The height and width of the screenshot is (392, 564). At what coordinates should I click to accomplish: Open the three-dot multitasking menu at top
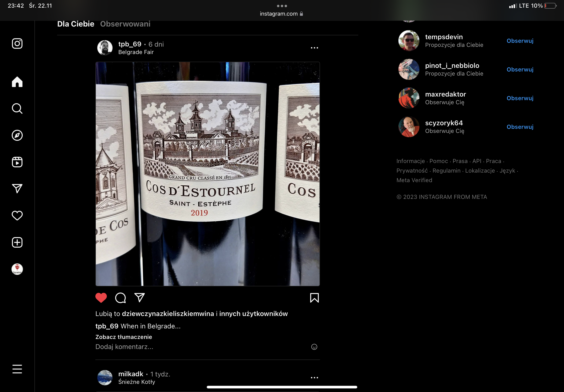tap(282, 6)
